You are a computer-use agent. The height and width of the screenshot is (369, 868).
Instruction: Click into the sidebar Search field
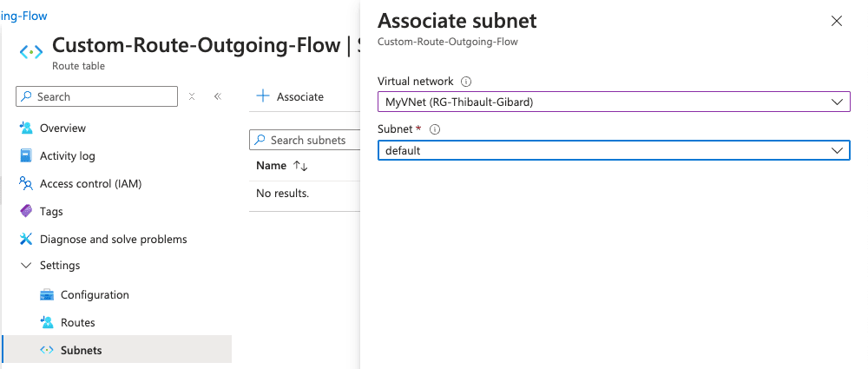pos(97,96)
